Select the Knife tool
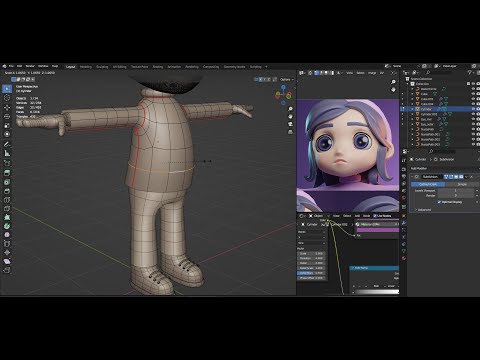 pyautogui.click(x=7, y=209)
